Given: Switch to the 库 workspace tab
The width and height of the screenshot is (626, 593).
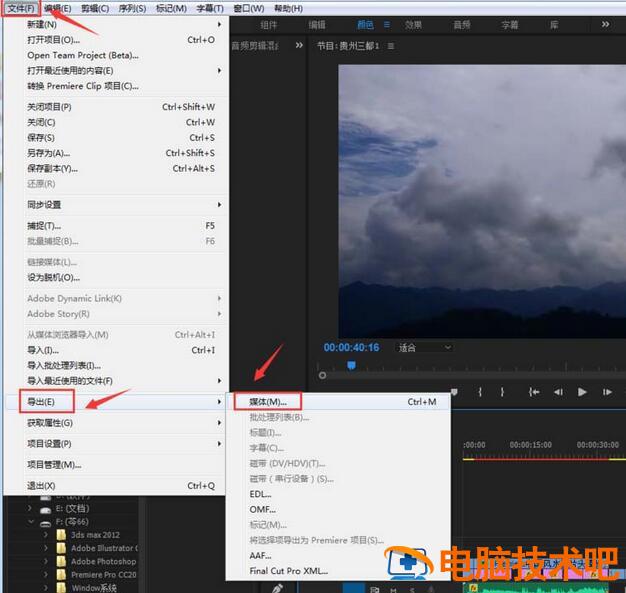Looking at the screenshot, I should point(554,25).
